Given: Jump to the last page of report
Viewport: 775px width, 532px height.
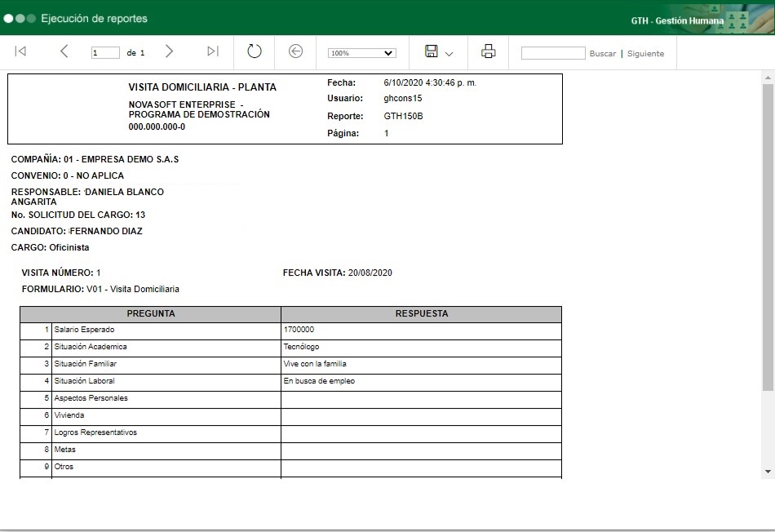Looking at the screenshot, I should click(x=213, y=51).
